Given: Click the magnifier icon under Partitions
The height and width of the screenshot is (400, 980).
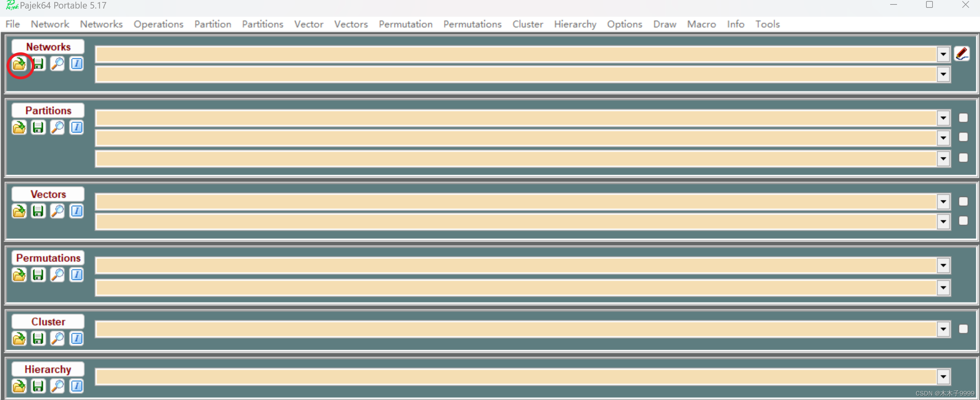Looking at the screenshot, I should 57,127.
